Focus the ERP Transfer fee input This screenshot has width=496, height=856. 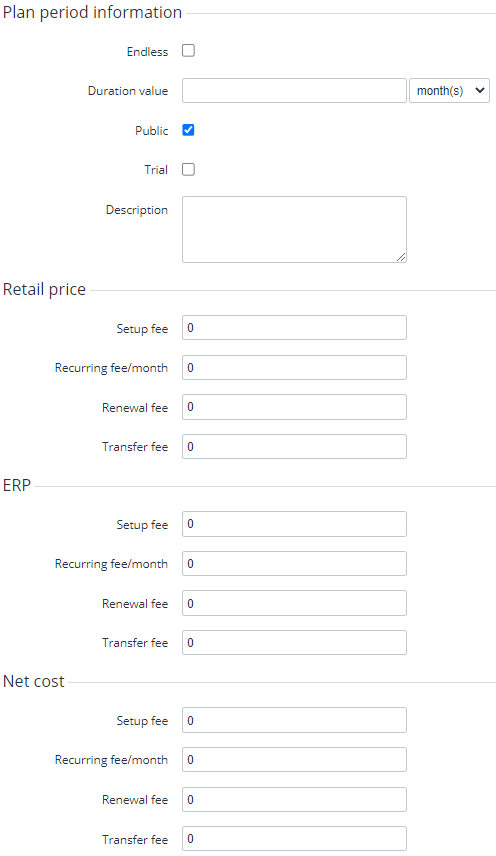pos(294,643)
